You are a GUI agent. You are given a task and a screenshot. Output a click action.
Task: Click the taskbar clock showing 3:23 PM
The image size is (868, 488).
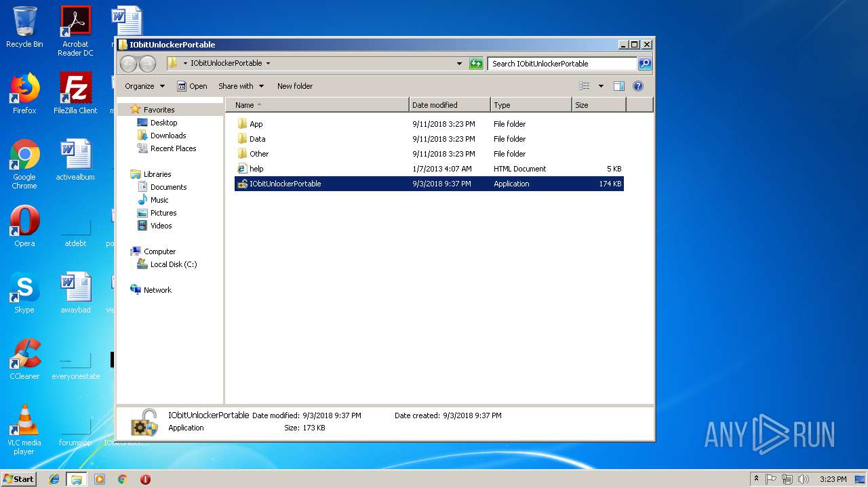pos(833,479)
